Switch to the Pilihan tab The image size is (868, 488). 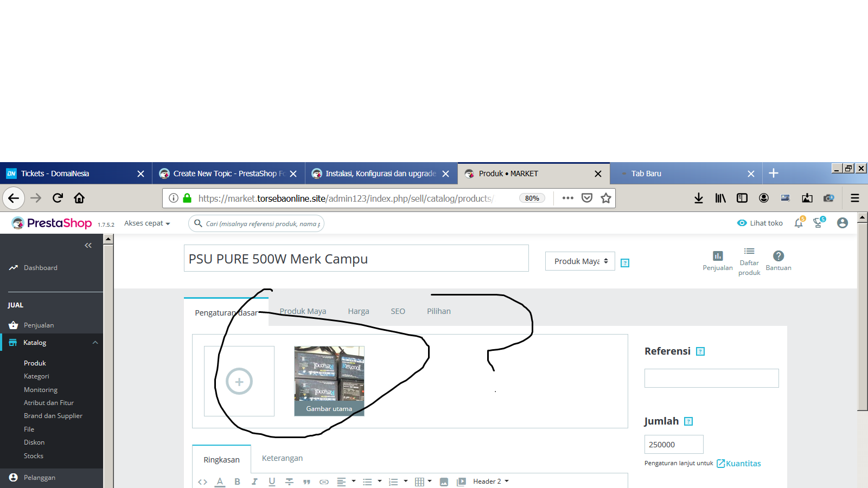click(439, 311)
